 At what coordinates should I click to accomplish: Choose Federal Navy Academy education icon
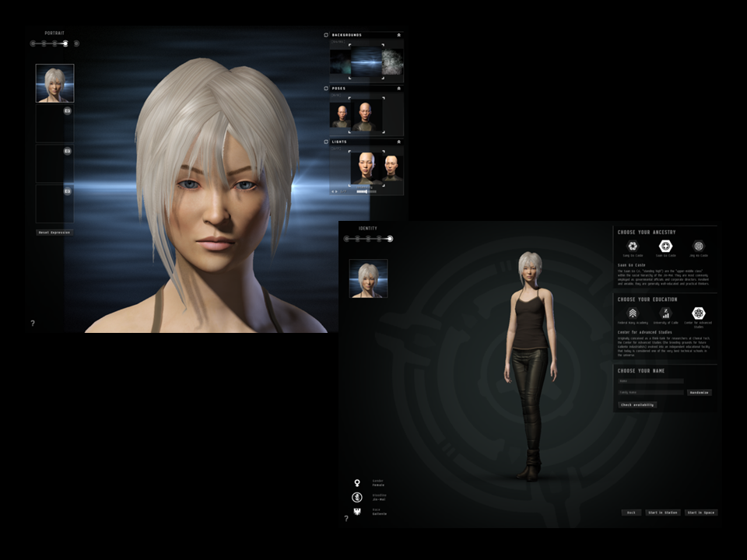633,313
